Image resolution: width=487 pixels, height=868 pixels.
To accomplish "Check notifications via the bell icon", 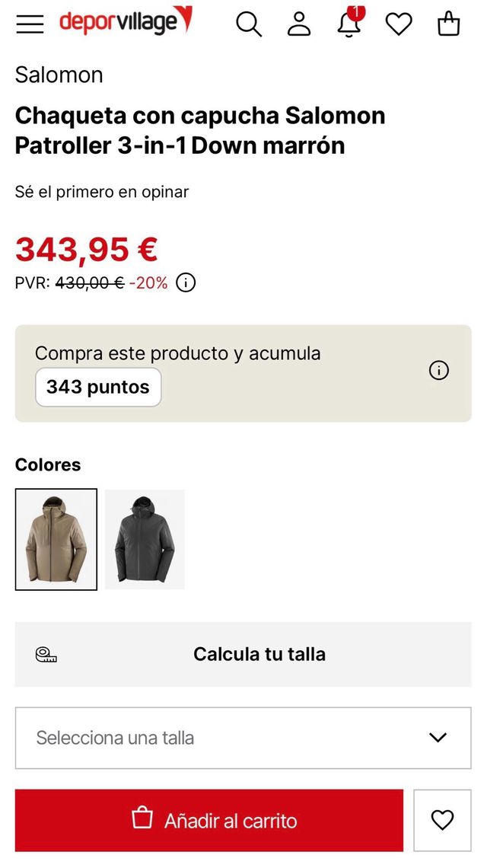I will pyautogui.click(x=349, y=25).
